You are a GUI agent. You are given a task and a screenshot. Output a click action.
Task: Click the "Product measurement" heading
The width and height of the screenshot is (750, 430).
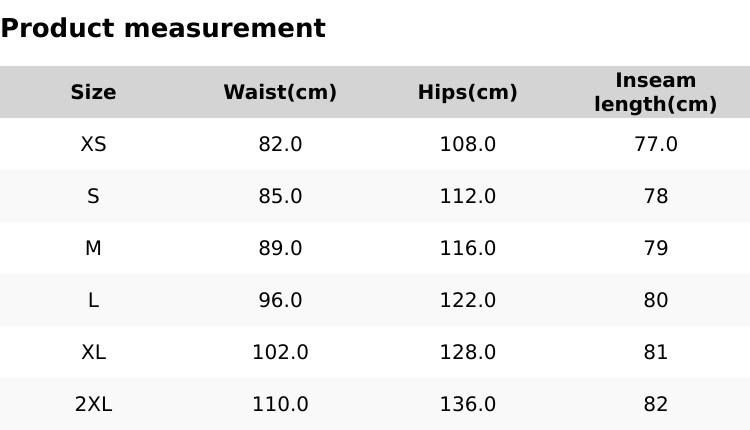[163, 28]
